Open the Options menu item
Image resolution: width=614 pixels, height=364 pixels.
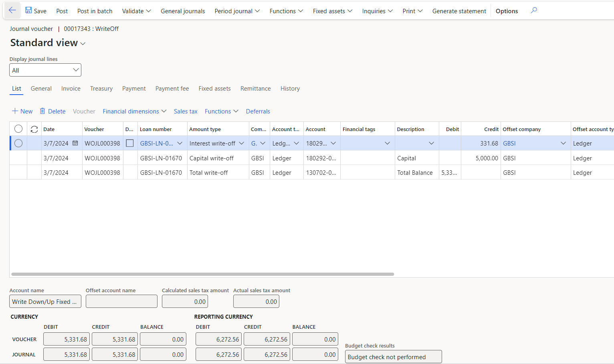click(x=507, y=11)
